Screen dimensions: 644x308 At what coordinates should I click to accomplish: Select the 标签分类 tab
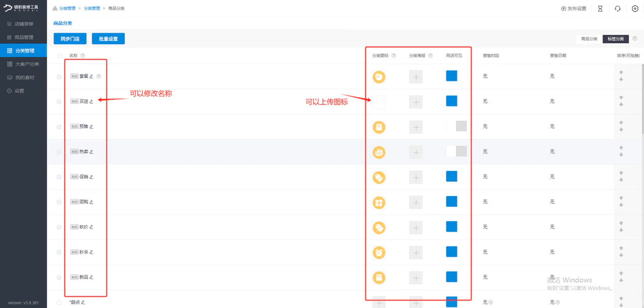616,39
